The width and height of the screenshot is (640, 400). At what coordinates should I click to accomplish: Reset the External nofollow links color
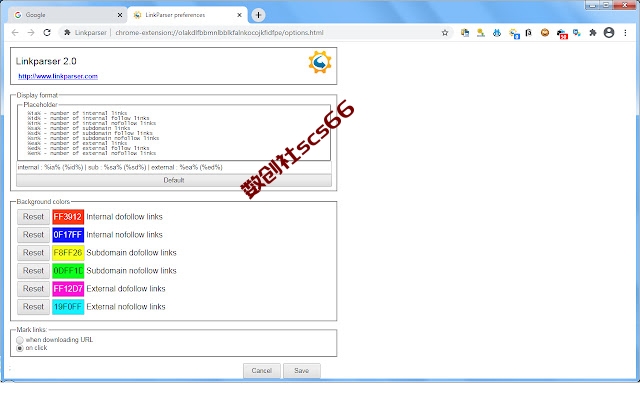[33, 307]
